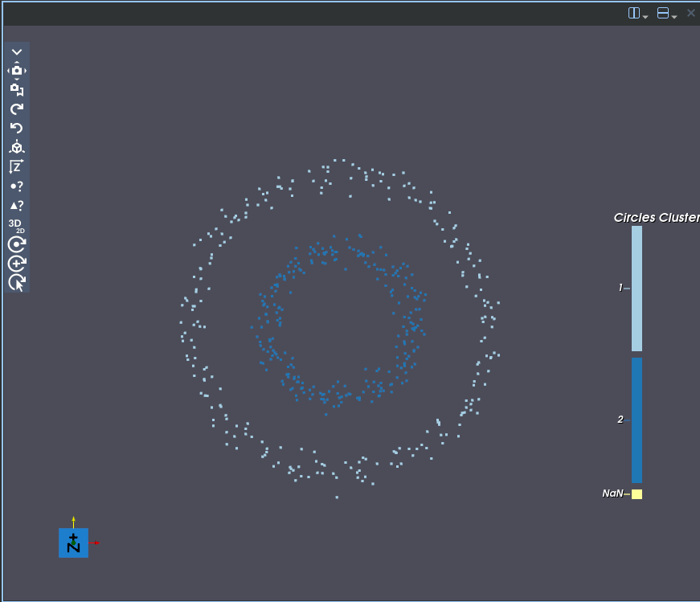Click the Circles Cluster legend title

pyautogui.click(x=656, y=217)
